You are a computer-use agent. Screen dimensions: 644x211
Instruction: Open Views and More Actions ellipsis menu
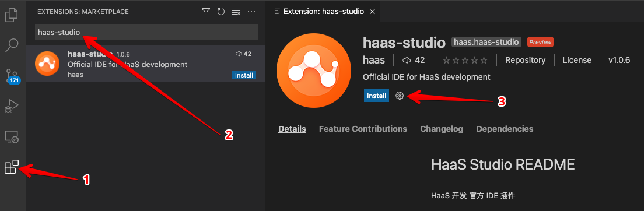coord(251,12)
